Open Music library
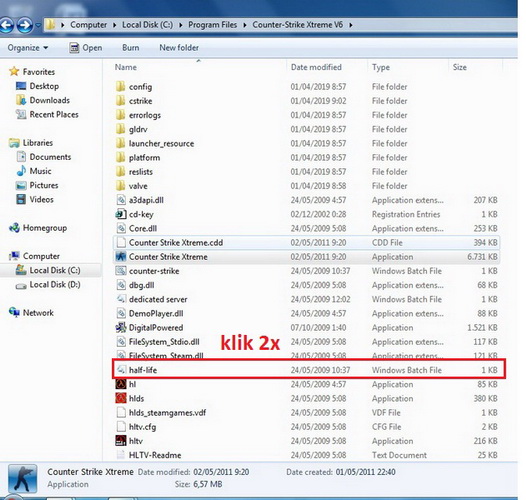The image size is (526, 500). [x=34, y=171]
